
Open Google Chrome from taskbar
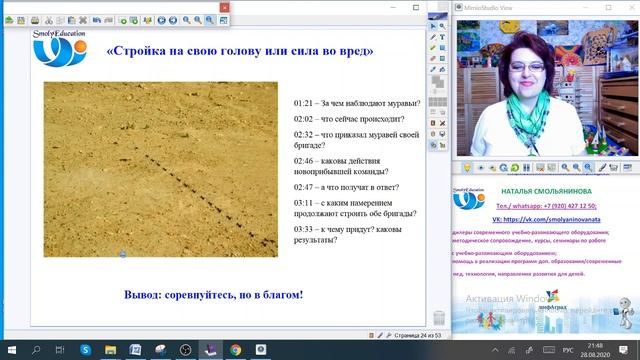(x=236, y=350)
